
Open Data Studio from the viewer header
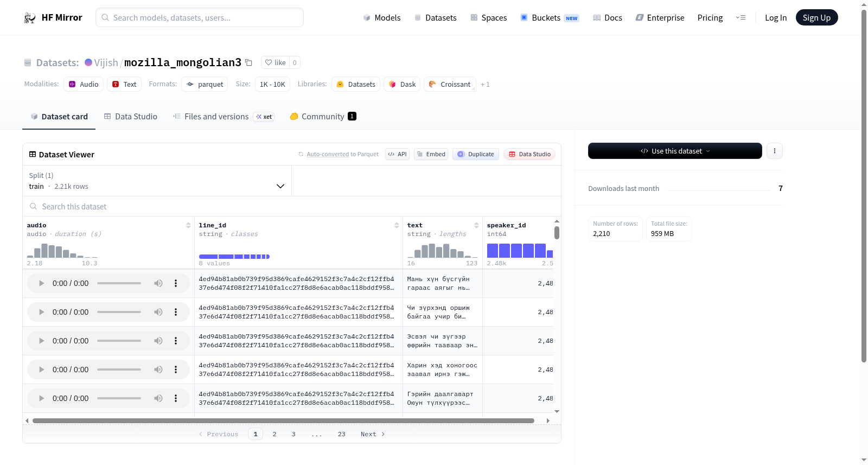[529, 154]
